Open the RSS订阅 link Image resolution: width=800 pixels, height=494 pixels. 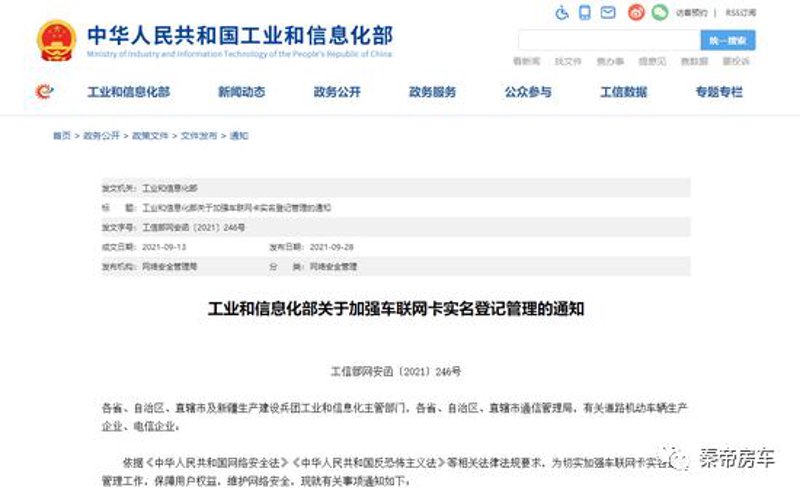[740, 13]
